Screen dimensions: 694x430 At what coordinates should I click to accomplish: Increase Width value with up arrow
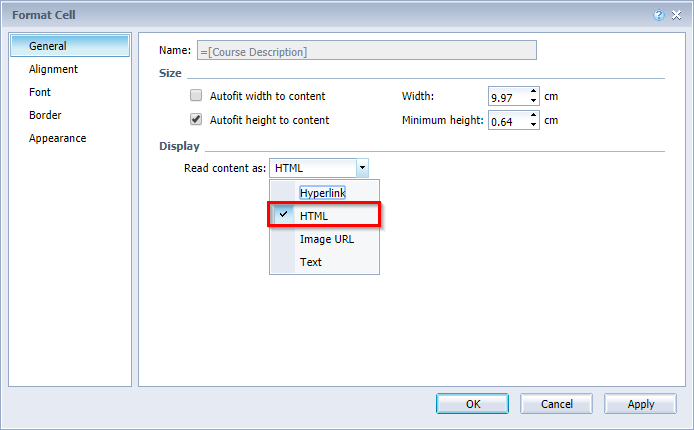(534, 92)
